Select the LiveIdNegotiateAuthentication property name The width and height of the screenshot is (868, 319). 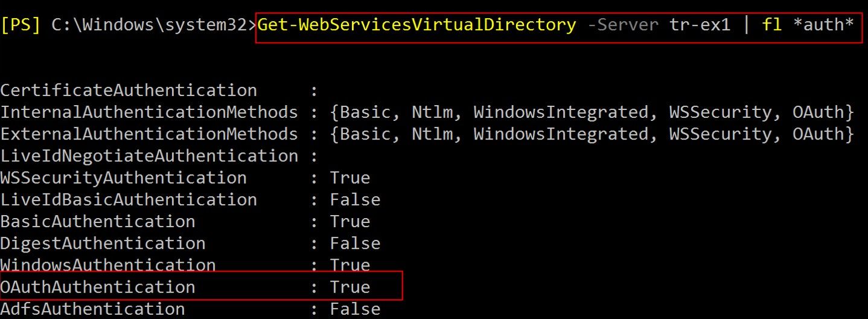pos(149,156)
